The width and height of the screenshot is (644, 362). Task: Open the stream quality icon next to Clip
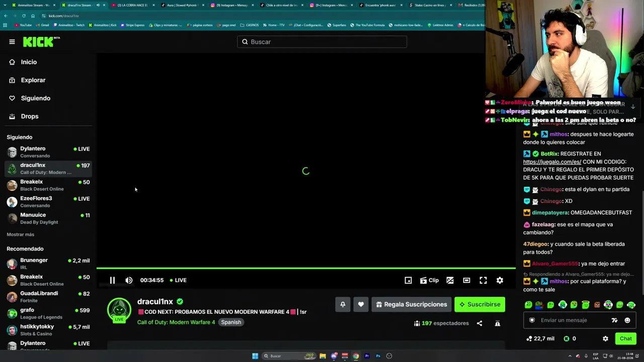click(450, 280)
